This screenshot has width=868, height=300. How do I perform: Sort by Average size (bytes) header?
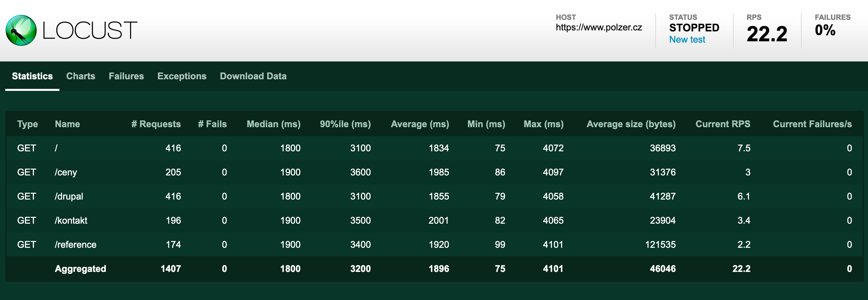click(631, 124)
